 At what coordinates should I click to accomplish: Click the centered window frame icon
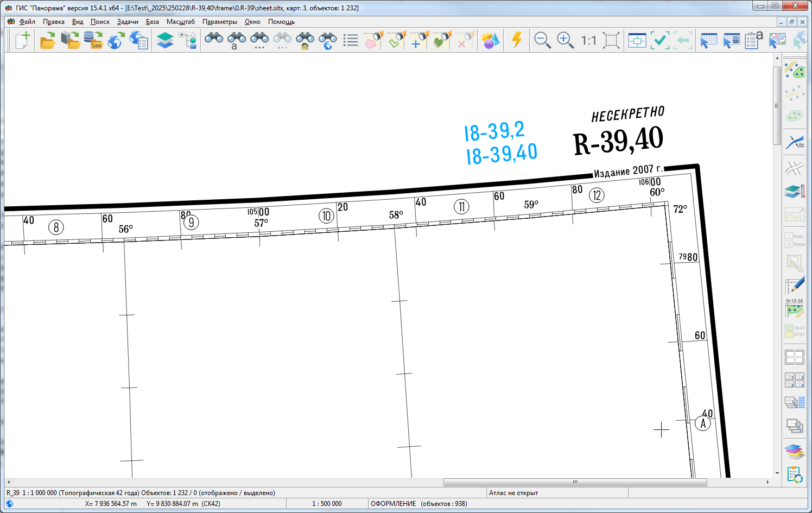[x=637, y=40]
